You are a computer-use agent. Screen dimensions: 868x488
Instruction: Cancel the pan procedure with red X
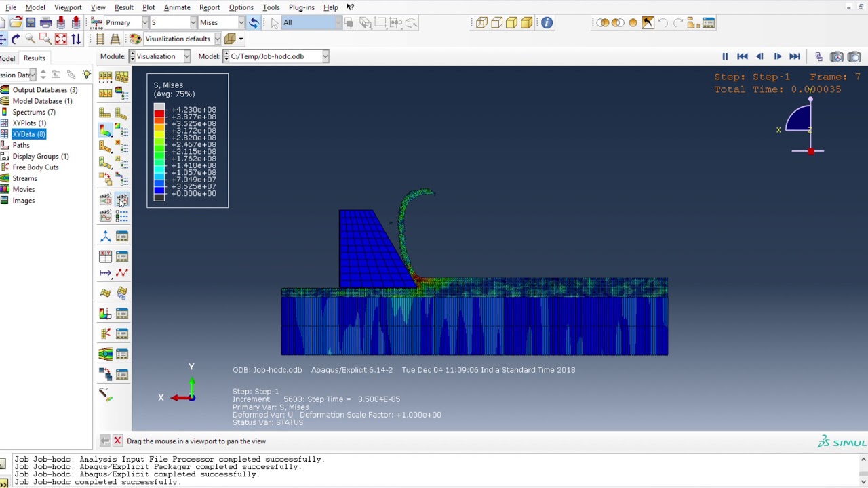point(117,441)
